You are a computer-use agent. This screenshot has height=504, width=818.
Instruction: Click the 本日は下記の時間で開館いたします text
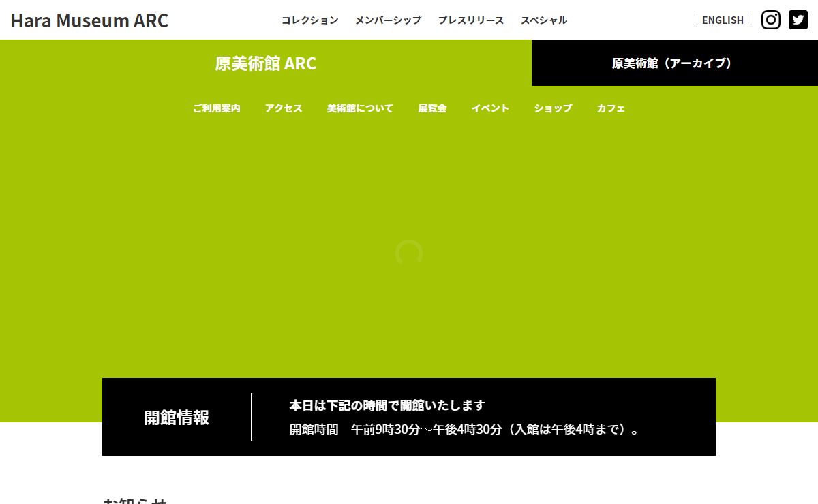pos(387,405)
